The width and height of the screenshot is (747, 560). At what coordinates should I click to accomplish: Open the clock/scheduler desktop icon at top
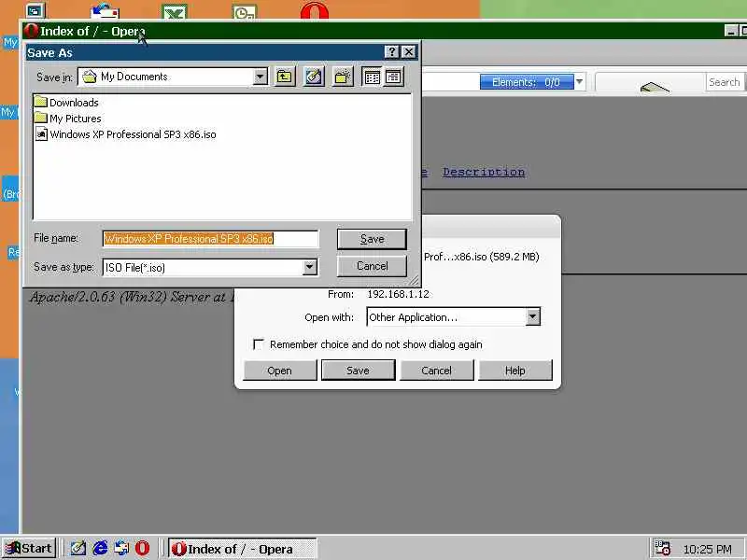245,11
